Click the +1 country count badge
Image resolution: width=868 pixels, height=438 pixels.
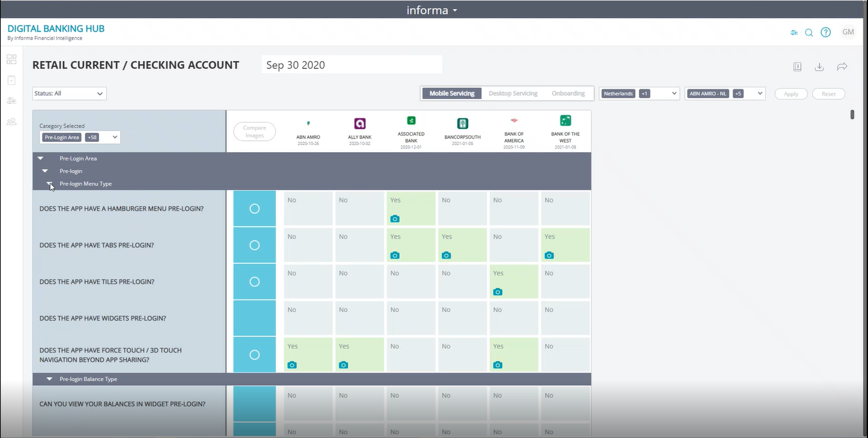[x=644, y=94]
